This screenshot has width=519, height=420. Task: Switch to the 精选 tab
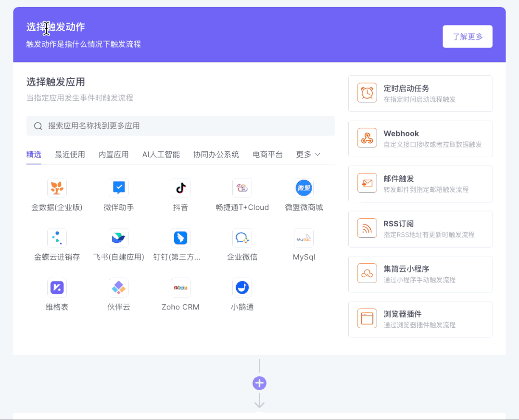(x=34, y=154)
